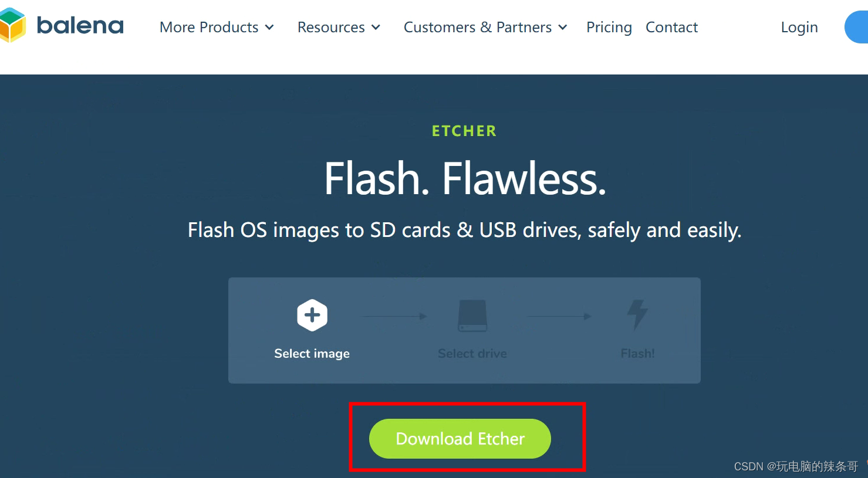Click the balena cube logo icon
Viewport: 868px width, 478px height.
(12, 25)
